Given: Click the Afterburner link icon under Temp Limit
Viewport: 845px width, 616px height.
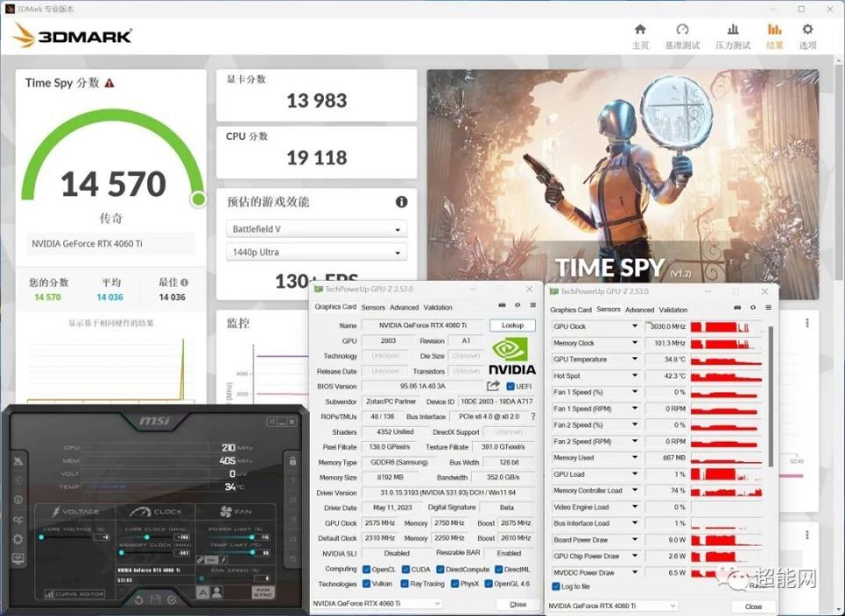Looking at the screenshot, I should coord(200,560).
